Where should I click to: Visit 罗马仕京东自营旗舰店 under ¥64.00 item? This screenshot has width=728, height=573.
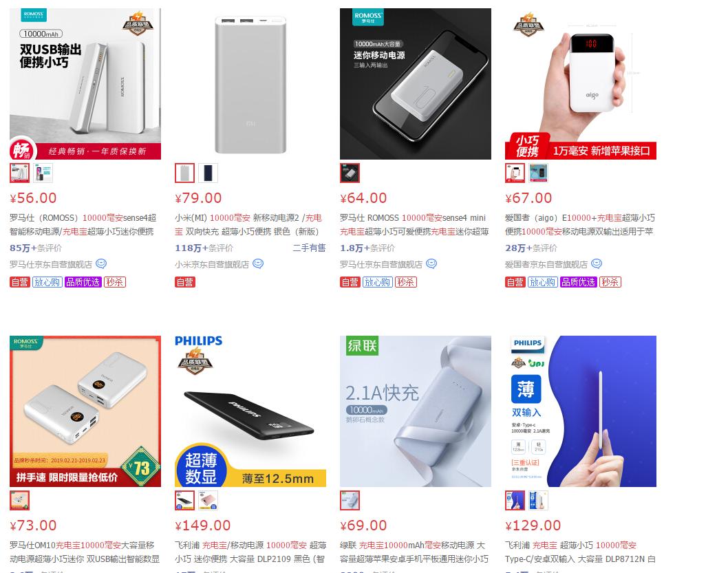(381, 264)
